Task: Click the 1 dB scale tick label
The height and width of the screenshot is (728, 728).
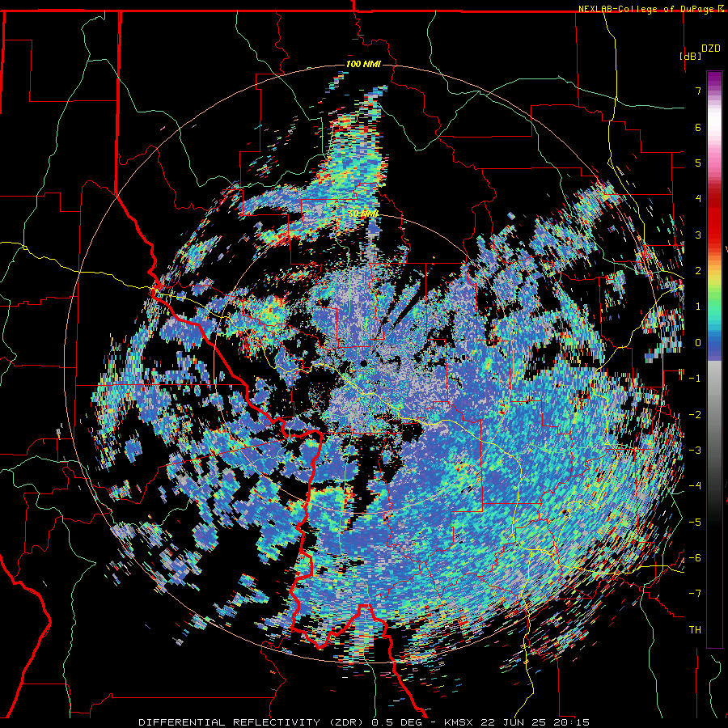Action: point(698,307)
